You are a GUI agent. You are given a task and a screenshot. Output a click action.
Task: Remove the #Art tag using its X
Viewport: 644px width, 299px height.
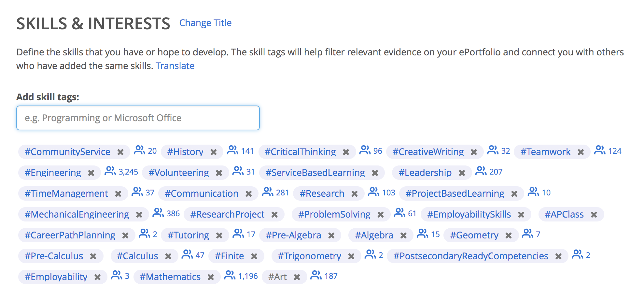[297, 277]
